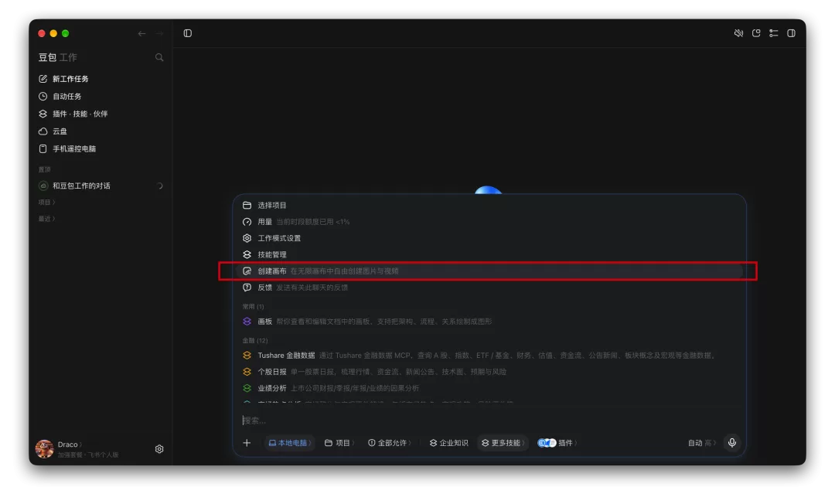The image size is (835, 504).
Task: Open the 项目 chip in the input bar
Action: (339, 443)
